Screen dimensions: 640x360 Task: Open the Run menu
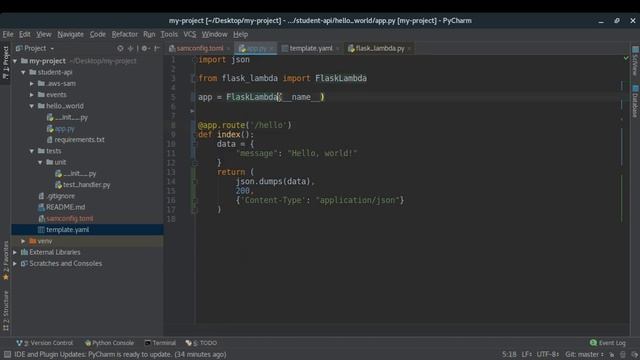tap(149, 34)
